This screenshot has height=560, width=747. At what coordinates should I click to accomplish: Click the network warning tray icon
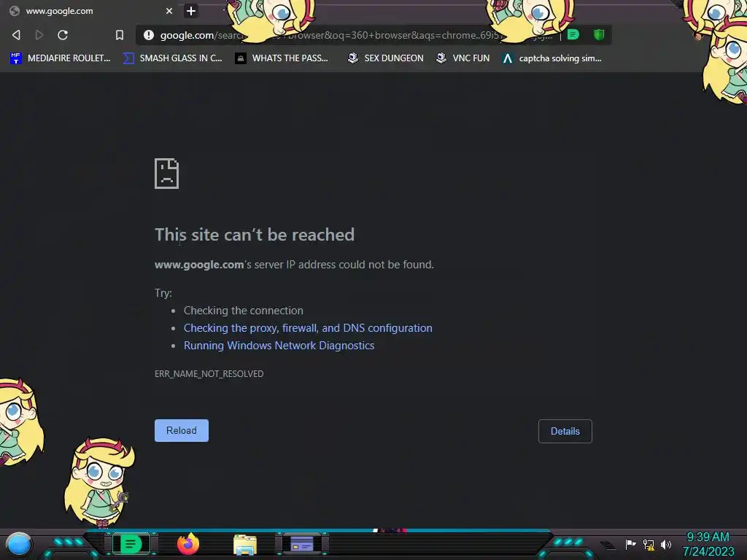pyautogui.click(x=649, y=544)
